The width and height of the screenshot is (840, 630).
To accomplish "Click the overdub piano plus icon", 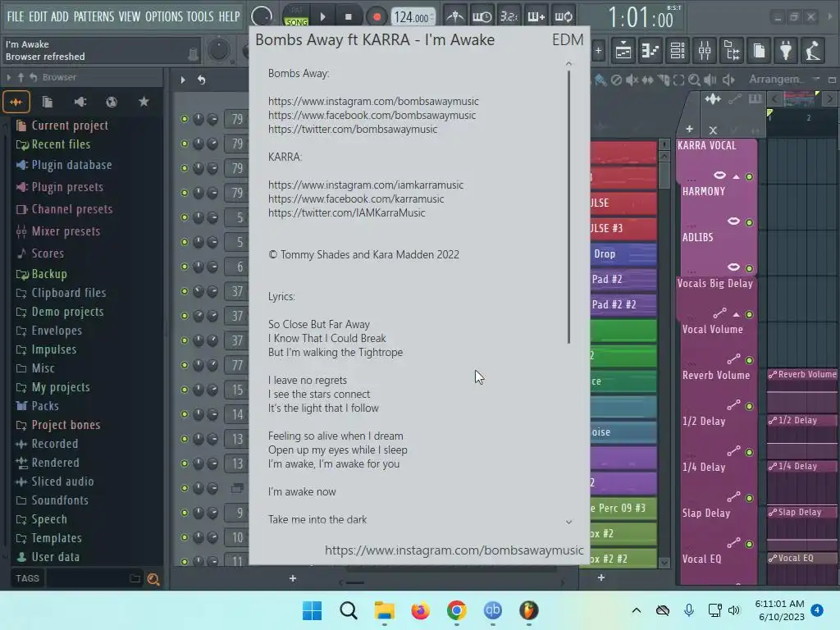I will pos(536,16).
